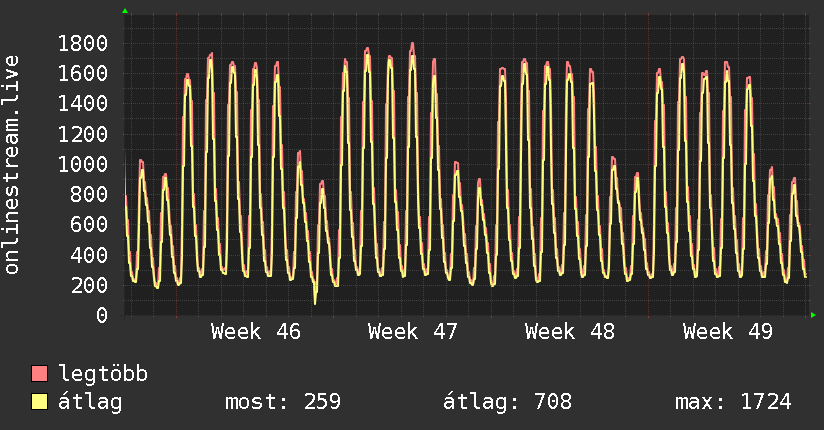
Task: Click the 200 y-axis tick label
Action: [x=89, y=285]
